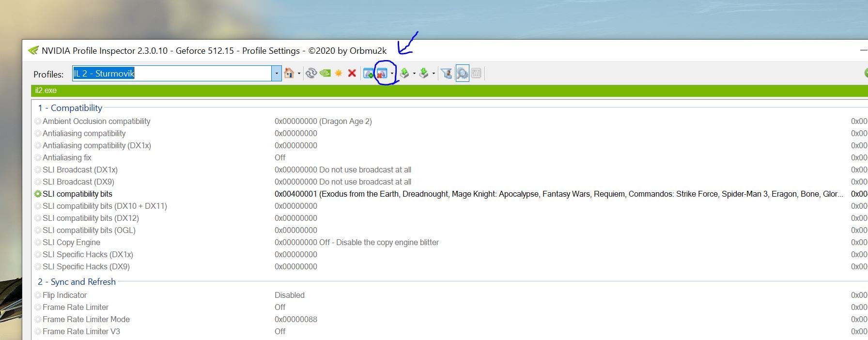Select the SLI Broadcast (DX9) setting
This screenshot has height=340, width=868.
point(78,182)
